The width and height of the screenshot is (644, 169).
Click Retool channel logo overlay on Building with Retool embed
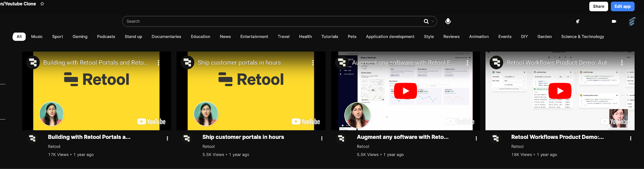[x=33, y=63]
